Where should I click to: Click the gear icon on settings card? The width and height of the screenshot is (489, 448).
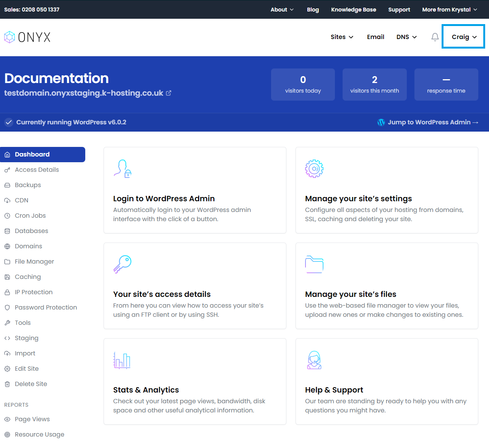[x=314, y=169]
